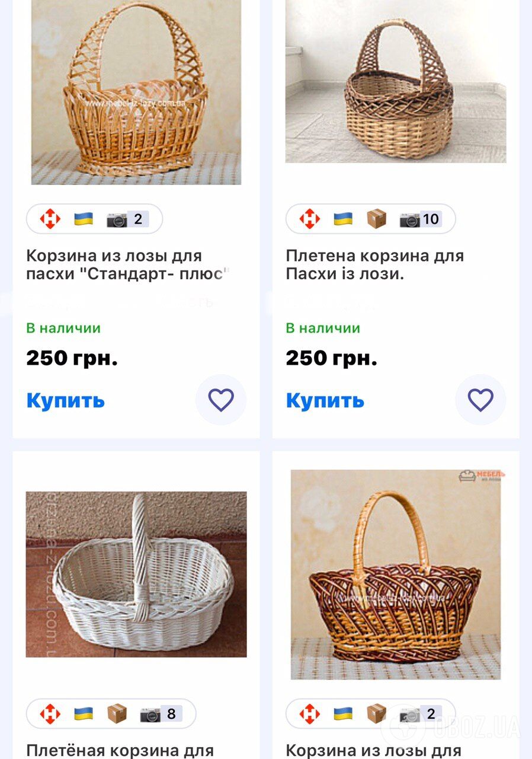The image size is (532, 759).
Task: Add the Стандарт-плюс basket to favorites
Action: (x=221, y=400)
